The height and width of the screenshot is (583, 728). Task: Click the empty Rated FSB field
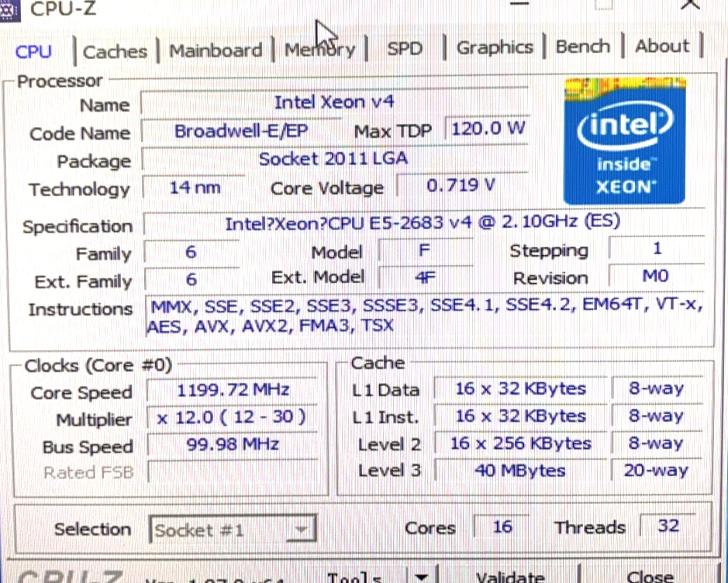233,471
